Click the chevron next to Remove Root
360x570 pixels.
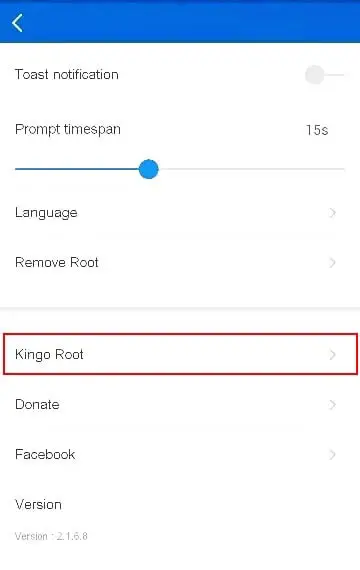[x=332, y=262]
